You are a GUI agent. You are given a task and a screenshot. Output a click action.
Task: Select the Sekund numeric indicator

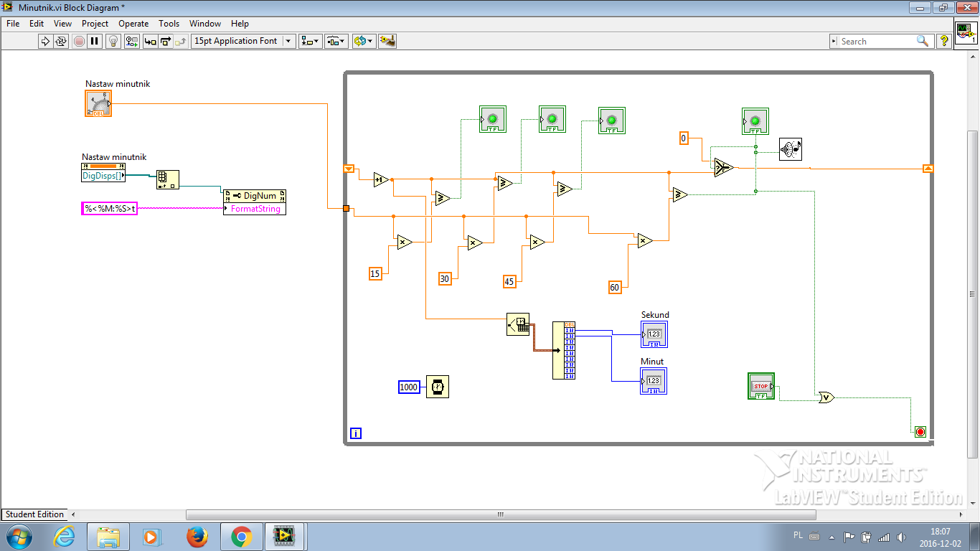(x=654, y=334)
